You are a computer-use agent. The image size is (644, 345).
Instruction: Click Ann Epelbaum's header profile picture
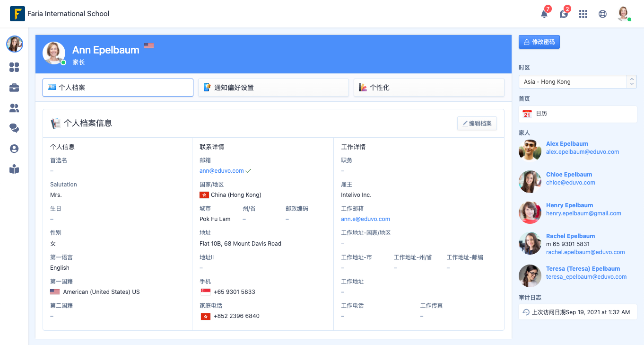pos(54,53)
